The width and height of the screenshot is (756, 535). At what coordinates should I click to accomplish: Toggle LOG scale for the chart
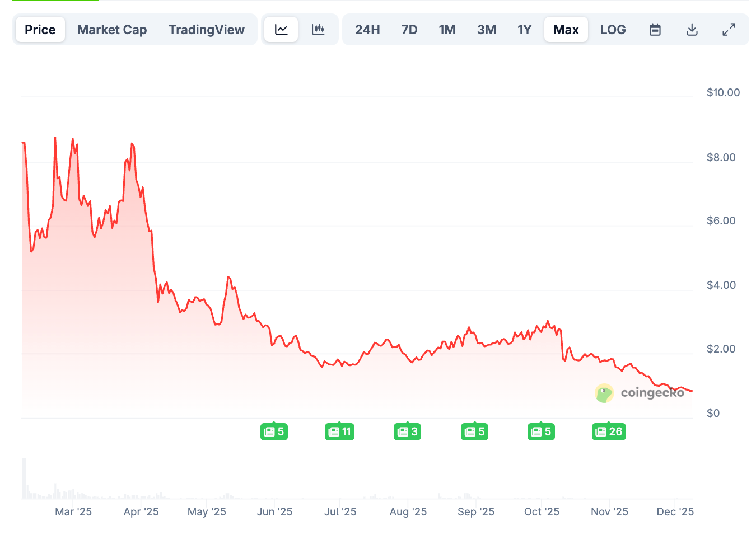pos(613,30)
